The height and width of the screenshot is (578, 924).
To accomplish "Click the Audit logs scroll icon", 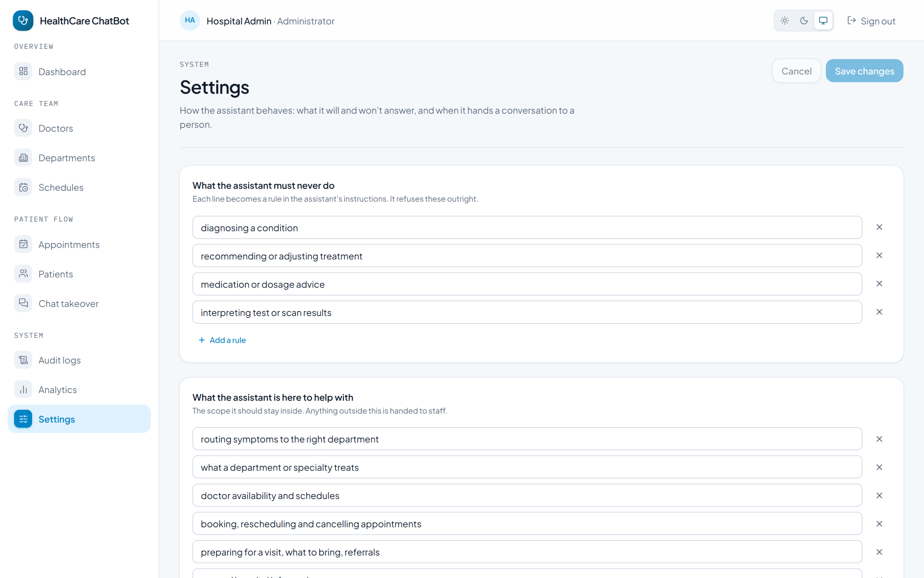I will pos(23,360).
